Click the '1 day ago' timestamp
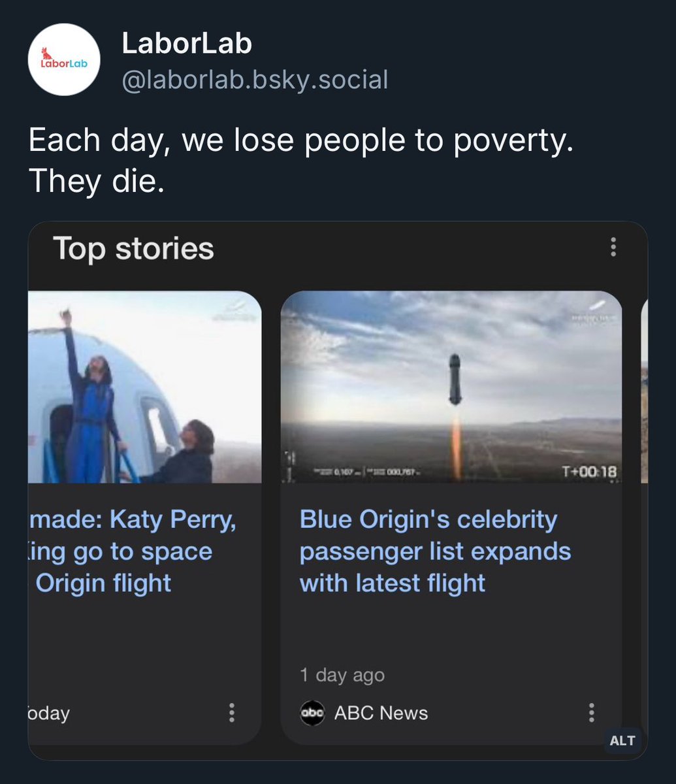Viewport: 676px width, 784px height. (342, 675)
